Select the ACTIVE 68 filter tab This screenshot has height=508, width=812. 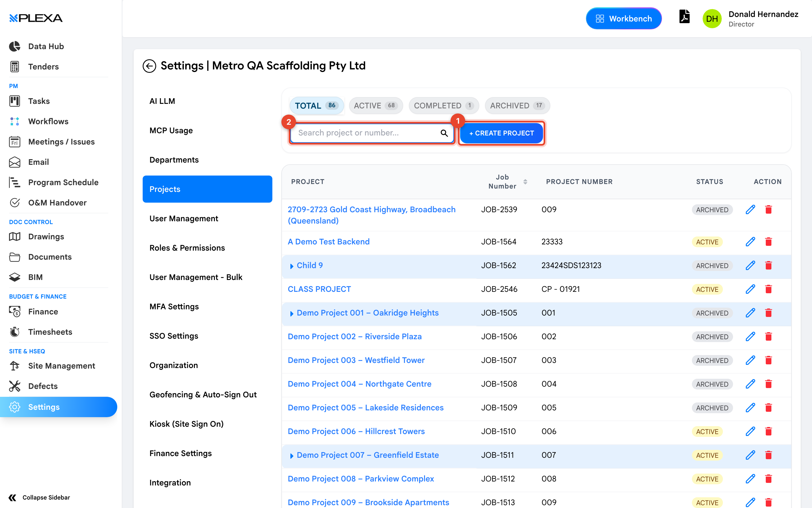coord(376,106)
